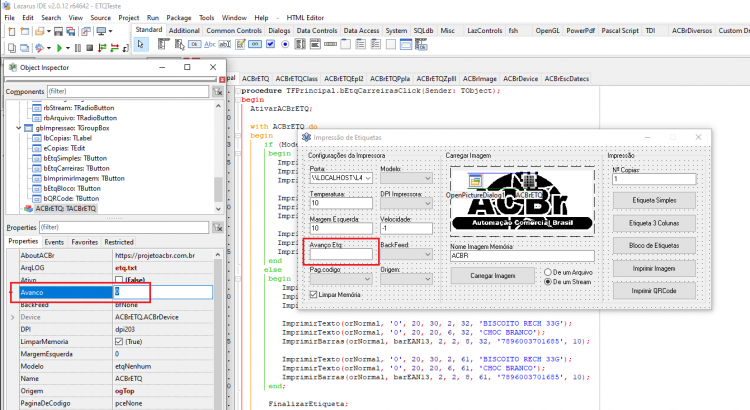Click the Etiqueta Simples button
Screen dimensions: 750x410
coord(654,200)
